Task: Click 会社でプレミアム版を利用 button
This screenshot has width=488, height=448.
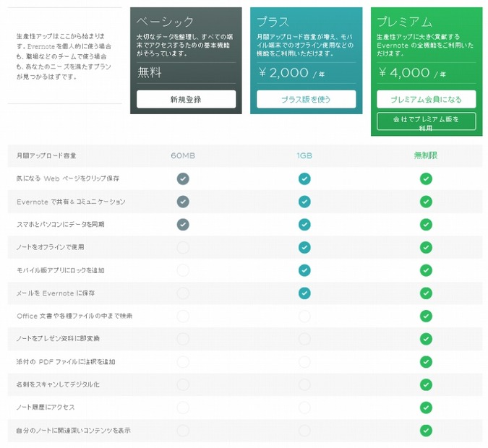Action: [x=427, y=121]
